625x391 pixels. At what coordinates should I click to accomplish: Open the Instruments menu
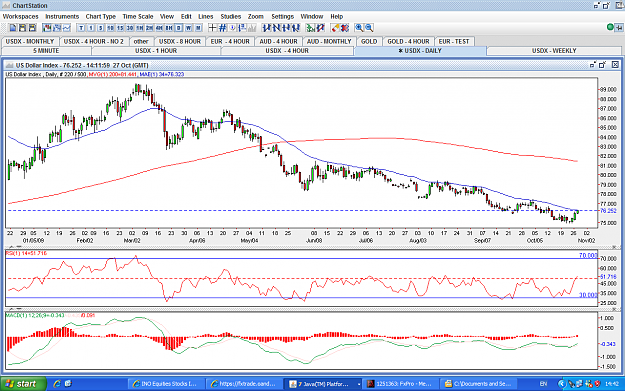coord(62,16)
